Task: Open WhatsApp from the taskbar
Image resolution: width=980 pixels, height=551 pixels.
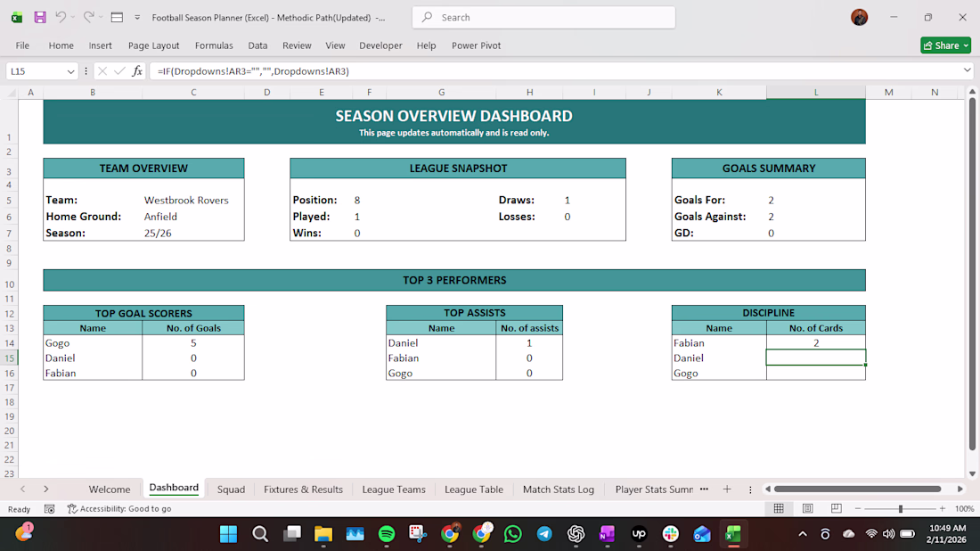Action: click(x=512, y=534)
